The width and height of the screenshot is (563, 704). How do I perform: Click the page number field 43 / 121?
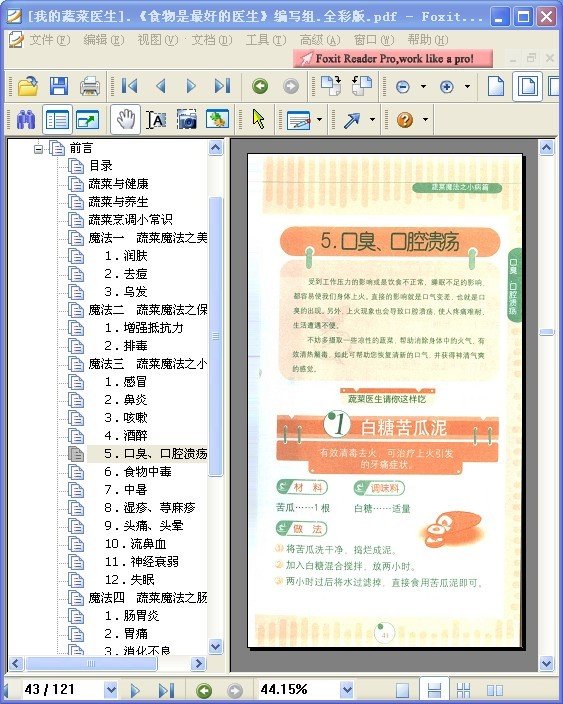pyautogui.click(x=61, y=689)
